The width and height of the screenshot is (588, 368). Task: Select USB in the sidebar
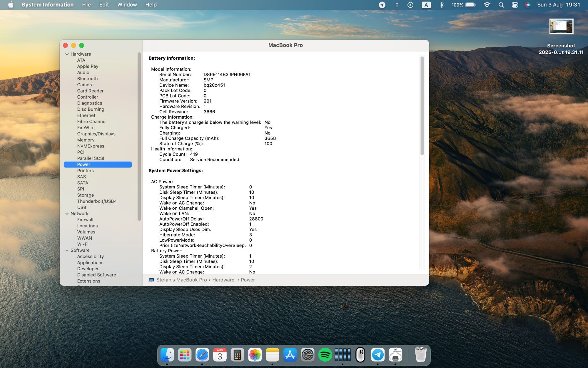click(x=81, y=208)
